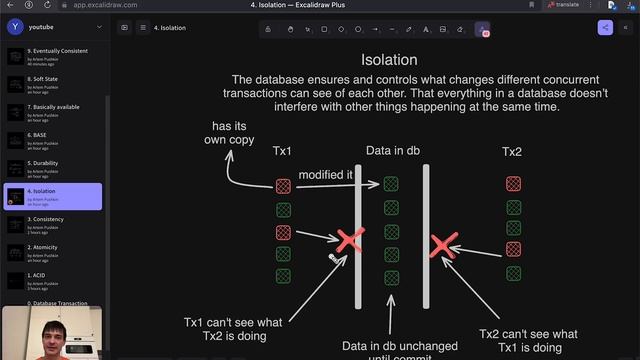
Task: Click the 'has its own copy' label
Action: tap(229, 133)
